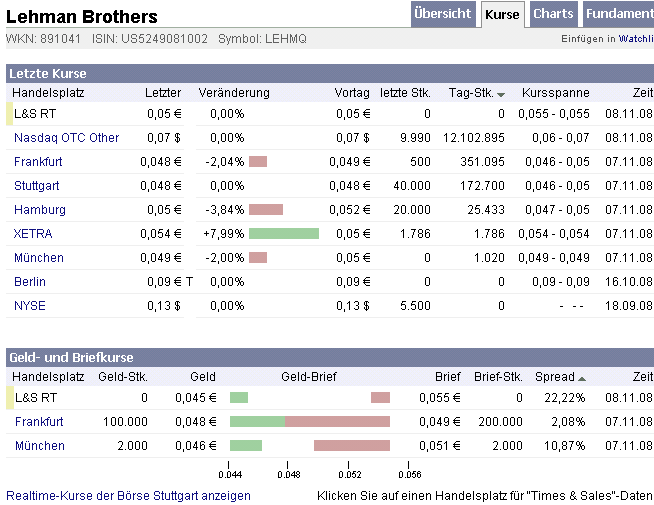Click the sort arrow beside Spread
Screen dimensions: 654x505
coord(582,378)
